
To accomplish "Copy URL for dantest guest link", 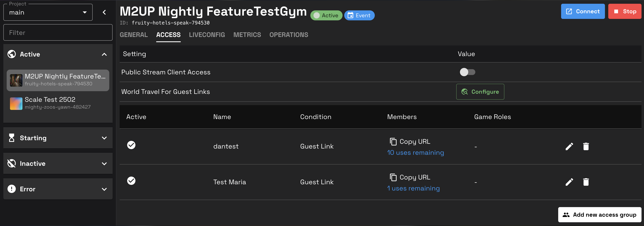I will point(410,141).
